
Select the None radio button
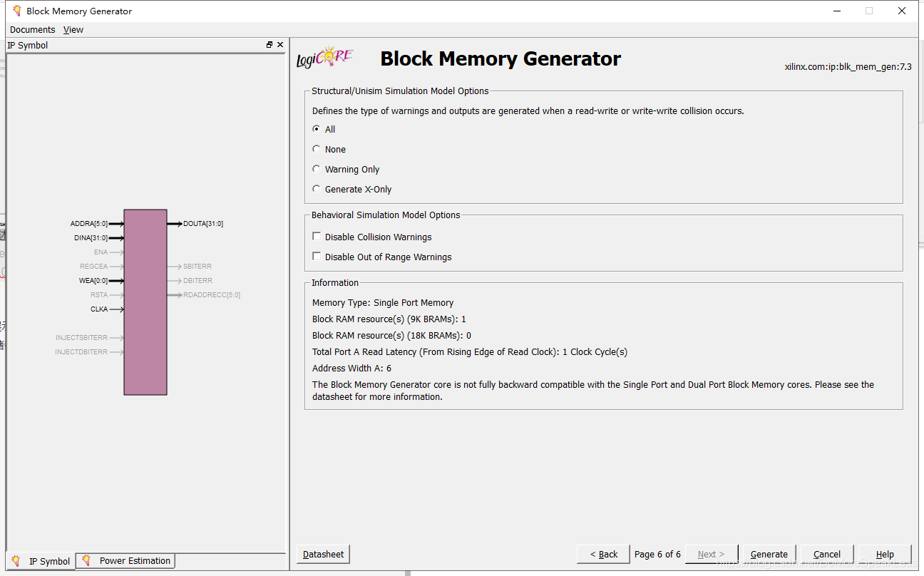click(x=317, y=149)
